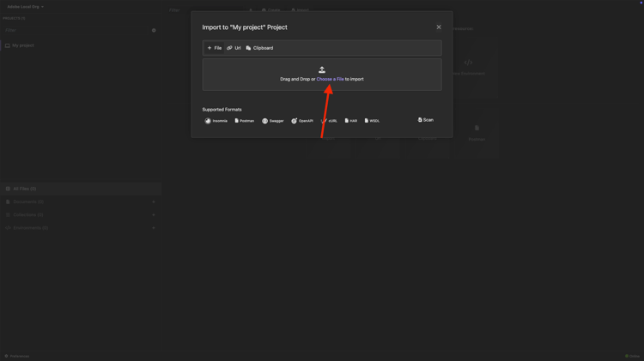644x361 pixels.
Task: Select the Postman format icon
Action: (x=237, y=121)
